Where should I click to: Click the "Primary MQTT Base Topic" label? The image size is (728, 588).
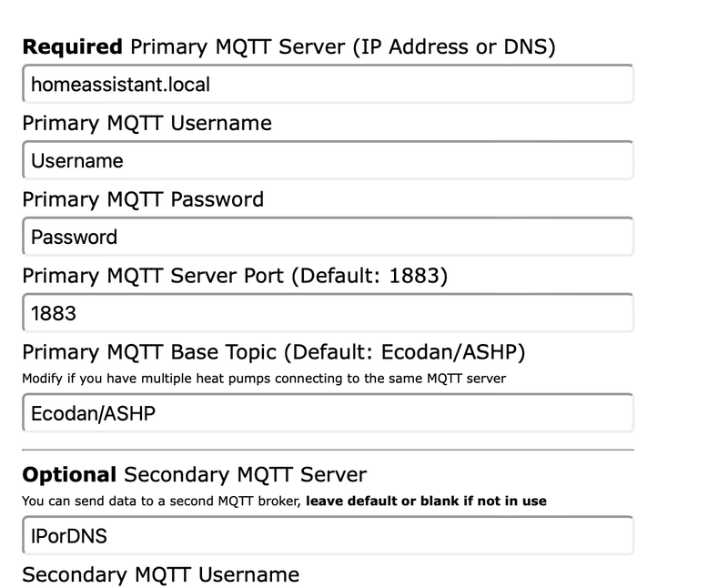156,352
